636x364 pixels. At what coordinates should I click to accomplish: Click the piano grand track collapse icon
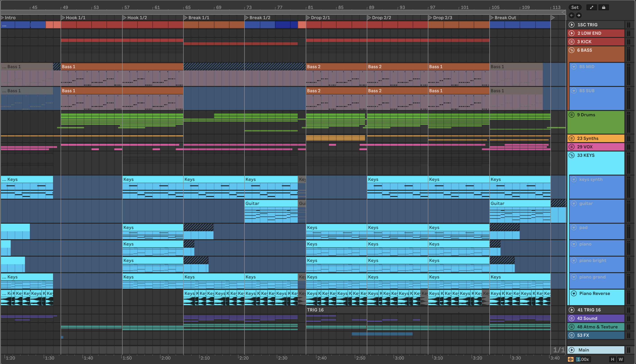574,277
